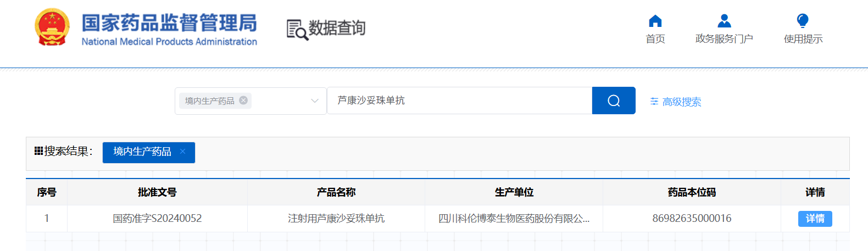Click the 搜索结果 grid icon
The height and width of the screenshot is (251, 868).
pyautogui.click(x=38, y=151)
